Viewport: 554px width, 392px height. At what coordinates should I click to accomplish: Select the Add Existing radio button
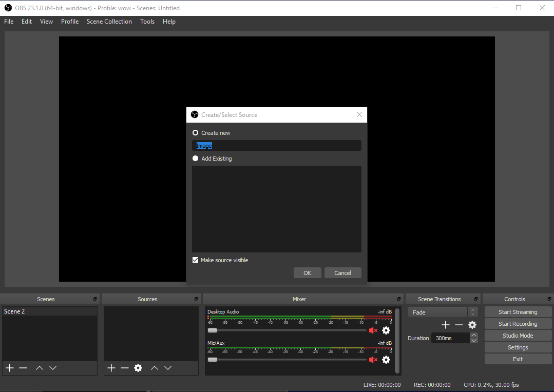196,159
